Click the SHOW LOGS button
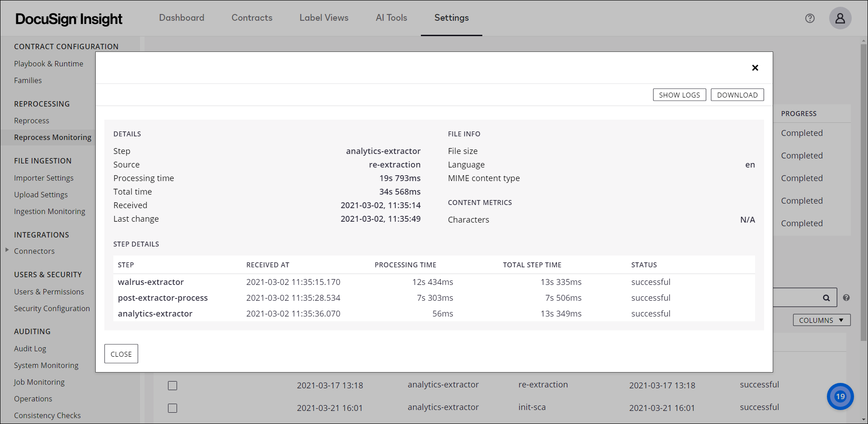This screenshot has width=868, height=424. [x=679, y=95]
